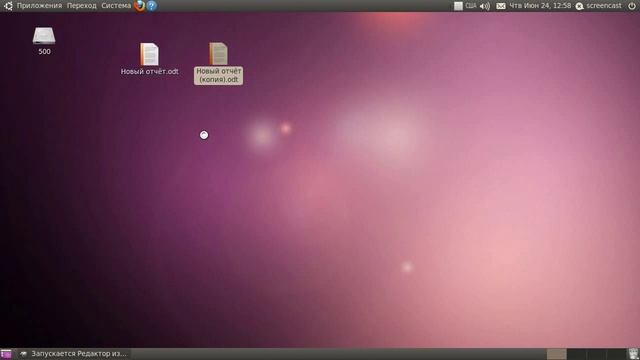Click the 'Запускается Редактор из...' taskbar entry
Screen dimensions: 640x360
pos(74,354)
